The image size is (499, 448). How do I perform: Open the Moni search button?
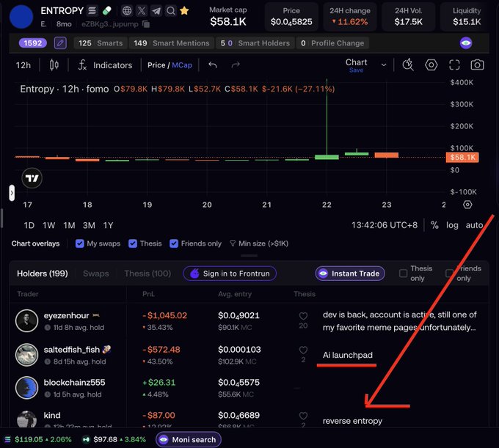pyautogui.click(x=189, y=440)
